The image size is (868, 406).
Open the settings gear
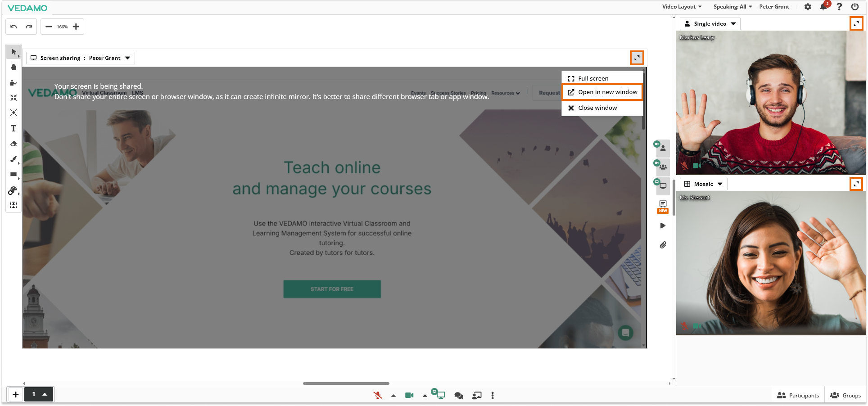point(808,7)
